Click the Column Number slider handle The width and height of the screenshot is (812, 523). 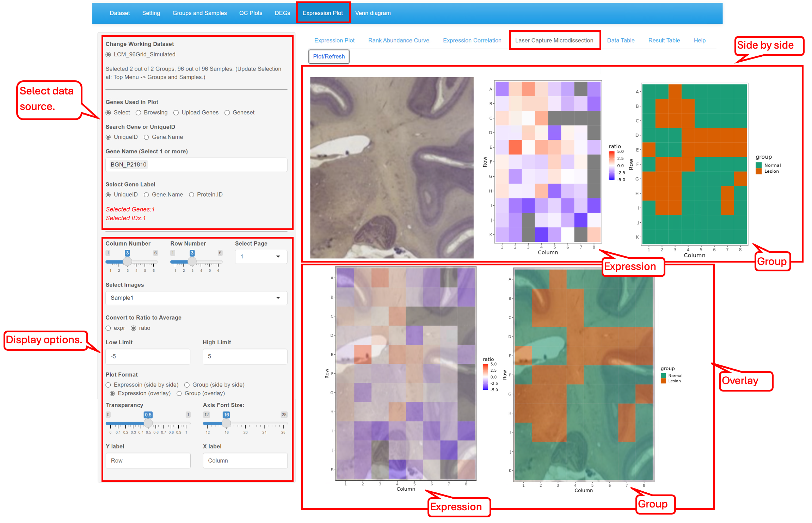[128, 261]
